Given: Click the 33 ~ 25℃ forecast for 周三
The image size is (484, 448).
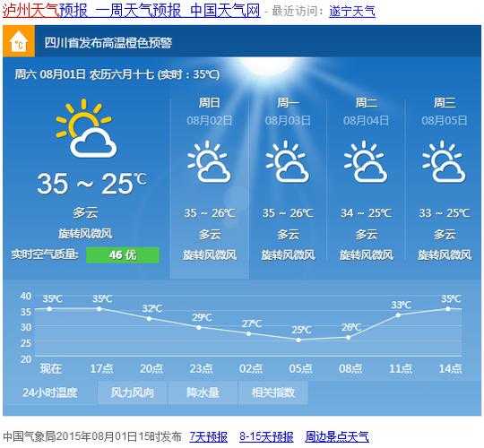Looking at the screenshot, I should click(x=445, y=213).
